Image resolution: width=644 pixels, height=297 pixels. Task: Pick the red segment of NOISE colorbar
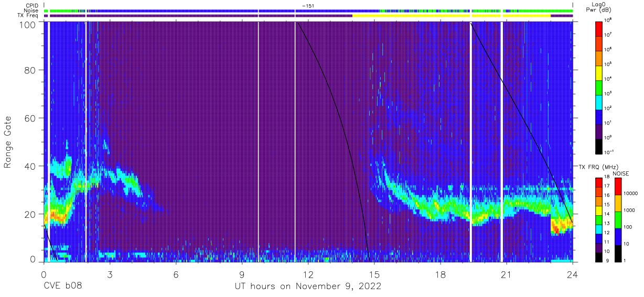point(618,186)
